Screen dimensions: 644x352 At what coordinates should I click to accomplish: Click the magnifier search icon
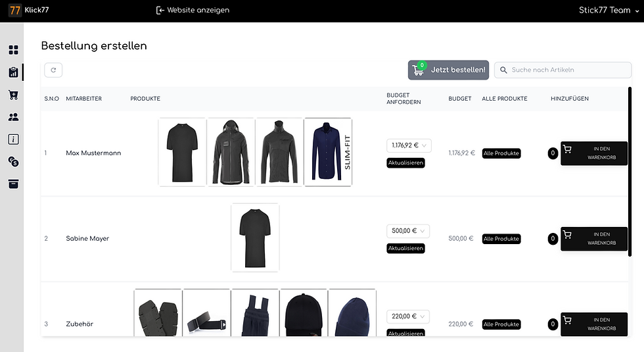pos(503,70)
